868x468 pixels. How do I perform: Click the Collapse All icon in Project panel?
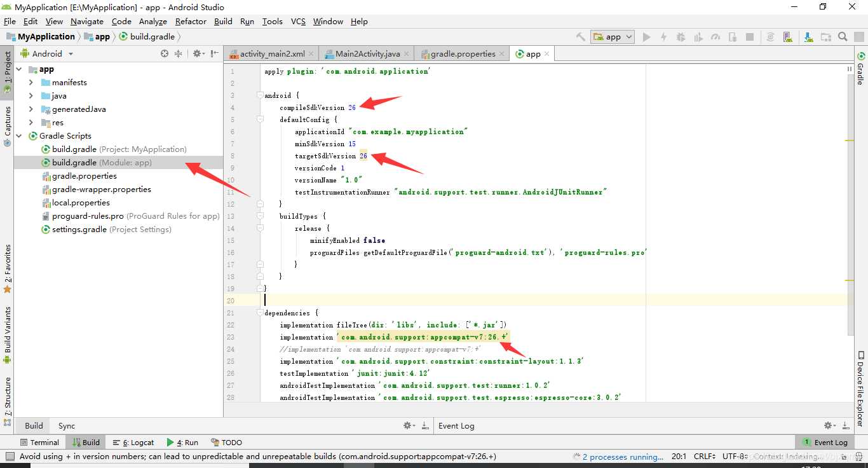pyautogui.click(x=179, y=54)
